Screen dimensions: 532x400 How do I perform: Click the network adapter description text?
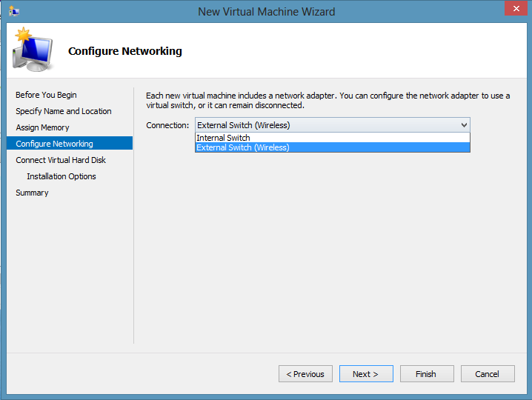click(327, 101)
